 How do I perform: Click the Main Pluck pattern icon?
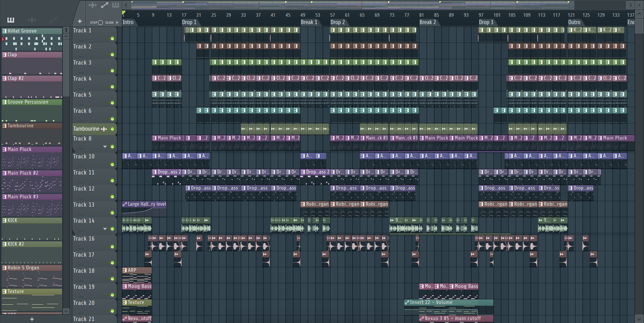4,149
